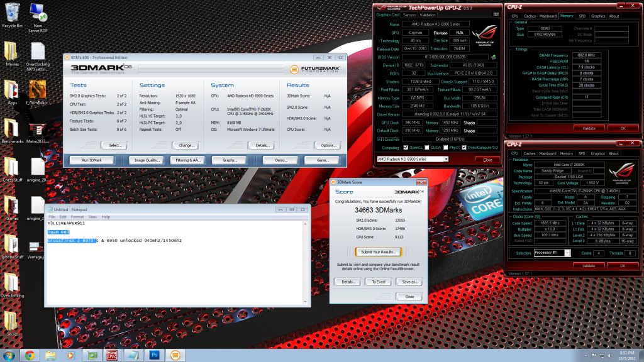Viewport: 644px width, 362px height.
Task: Select the Apps folder on the desktop
Action: point(12,92)
